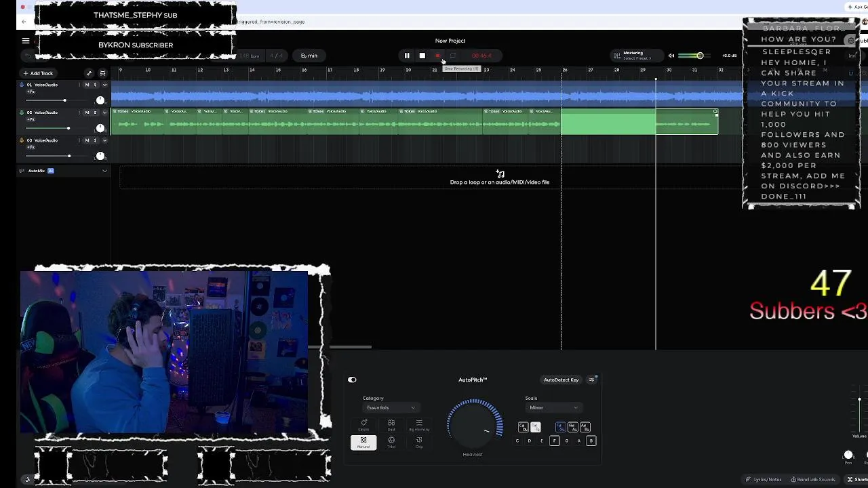Screen dimensions: 868x488
Task: Click the +Fx button on track 01
Action: (31, 91)
